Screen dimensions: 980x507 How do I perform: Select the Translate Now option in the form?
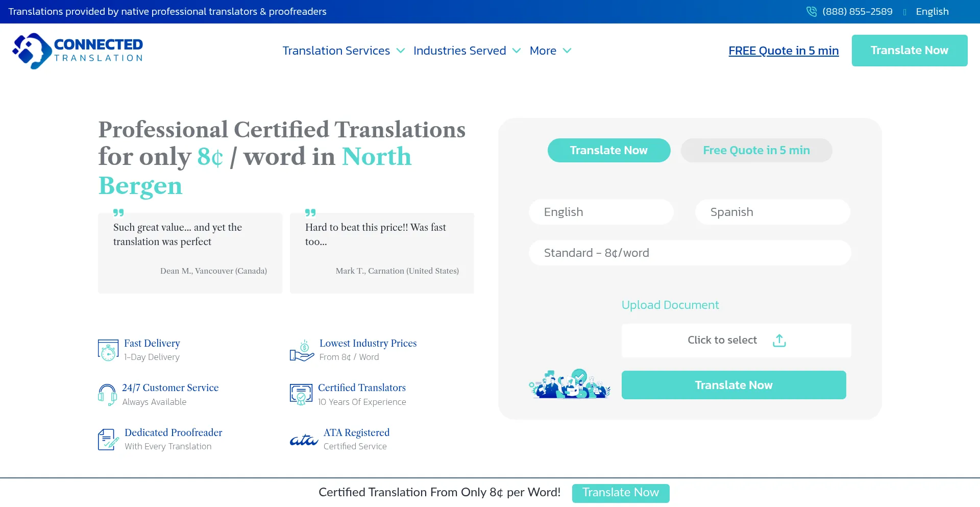point(608,150)
